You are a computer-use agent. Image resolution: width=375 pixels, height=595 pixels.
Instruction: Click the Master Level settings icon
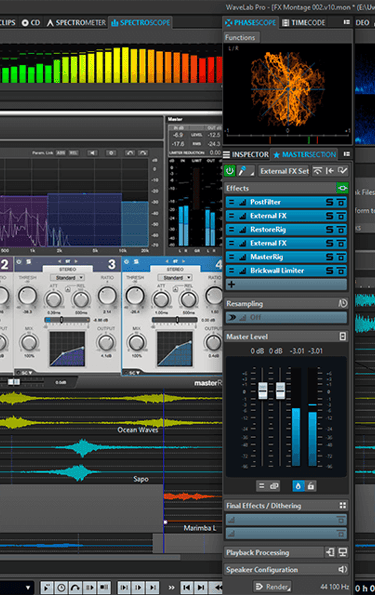(343, 337)
